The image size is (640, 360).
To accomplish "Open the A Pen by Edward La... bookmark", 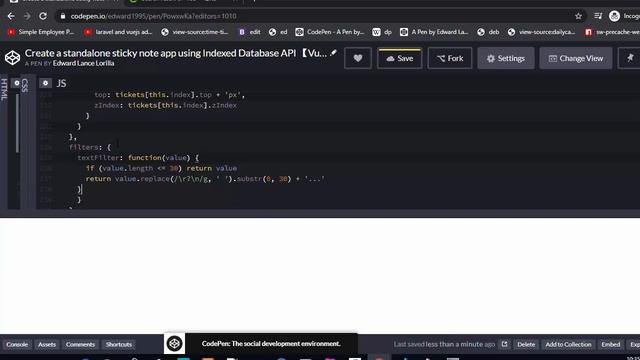I will [x=434, y=32].
